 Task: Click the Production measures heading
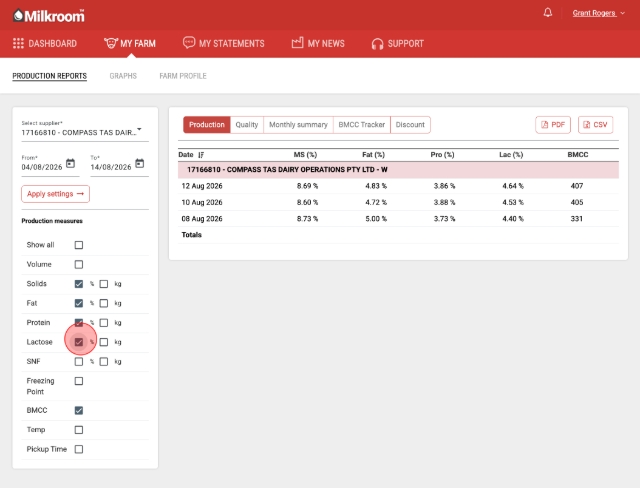[x=52, y=221]
